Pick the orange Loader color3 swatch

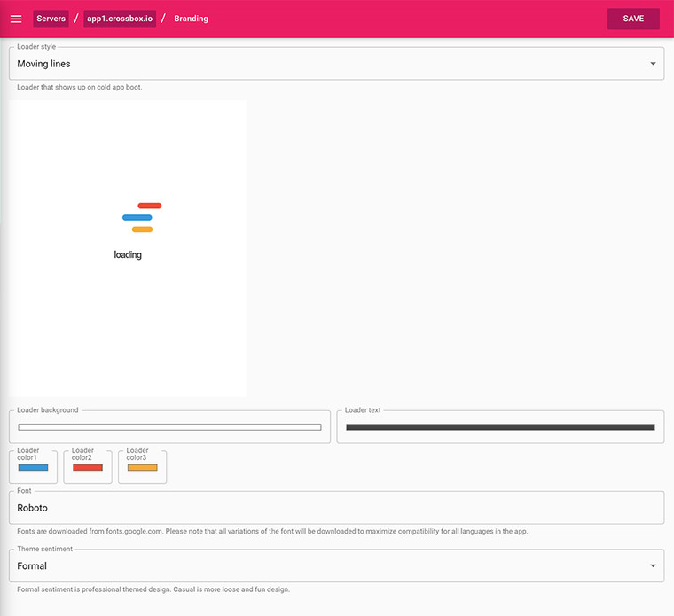[142, 467]
